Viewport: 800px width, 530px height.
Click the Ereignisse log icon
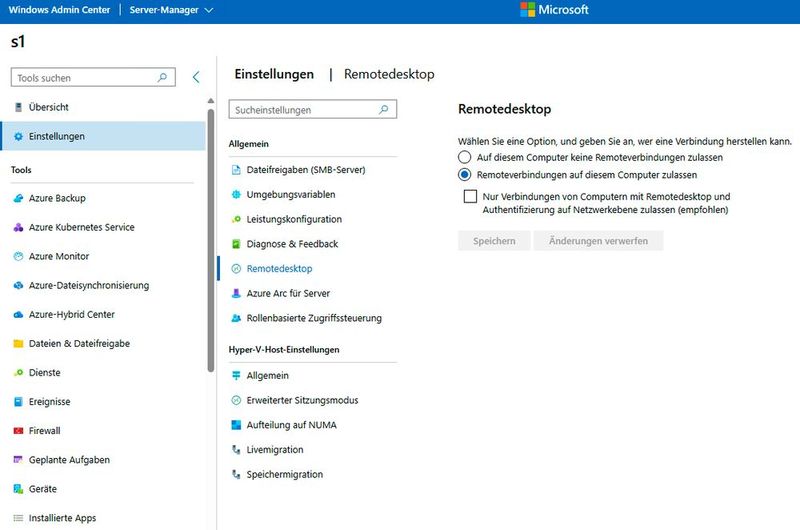(x=18, y=401)
